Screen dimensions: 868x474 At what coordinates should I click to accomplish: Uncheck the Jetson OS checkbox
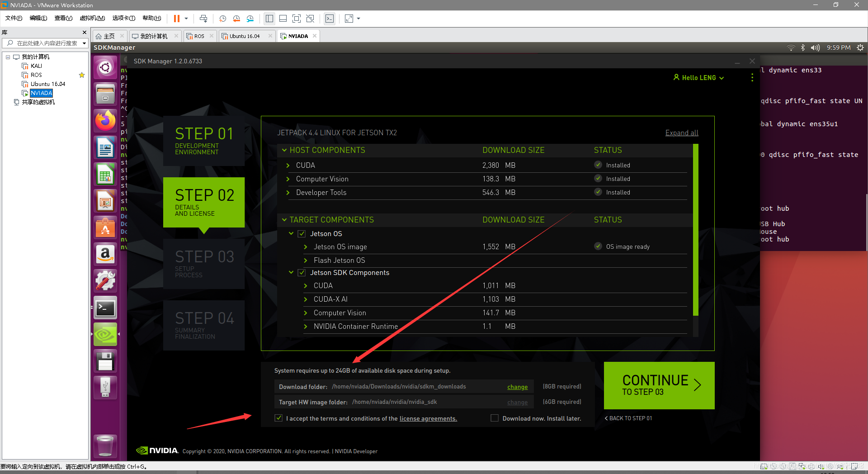click(302, 234)
